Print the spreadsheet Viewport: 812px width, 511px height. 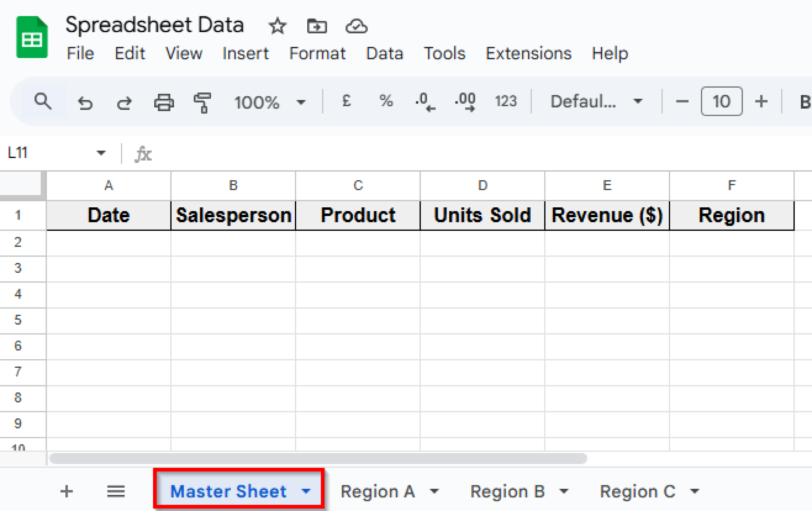[164, 102]
